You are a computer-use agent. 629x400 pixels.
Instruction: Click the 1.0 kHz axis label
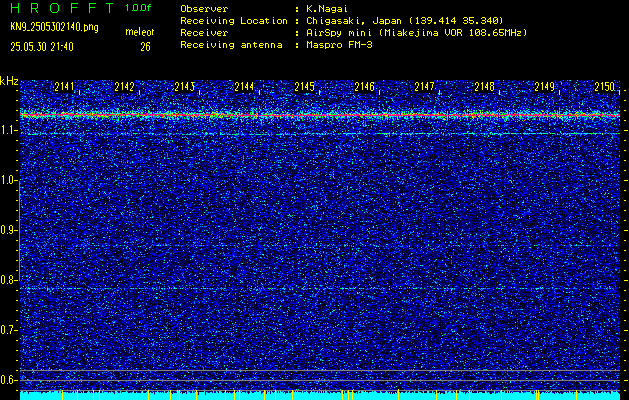(x=8, y=180)
